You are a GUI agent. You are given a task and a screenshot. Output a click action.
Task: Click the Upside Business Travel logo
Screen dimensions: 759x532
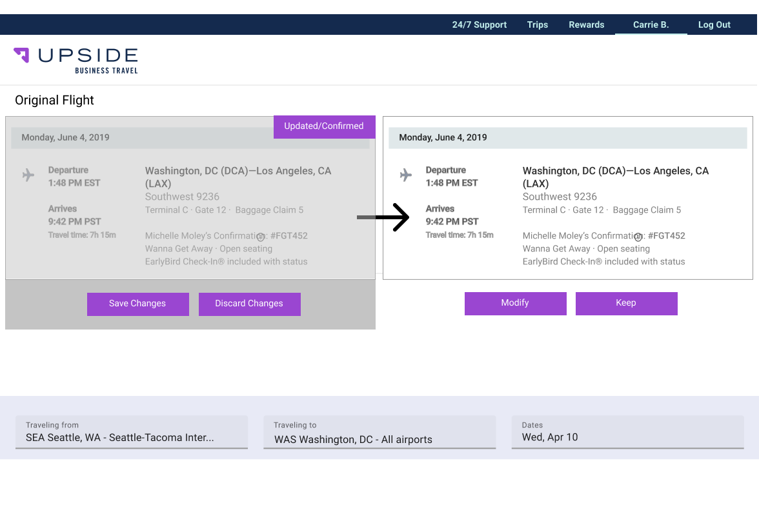pos(76,61)
